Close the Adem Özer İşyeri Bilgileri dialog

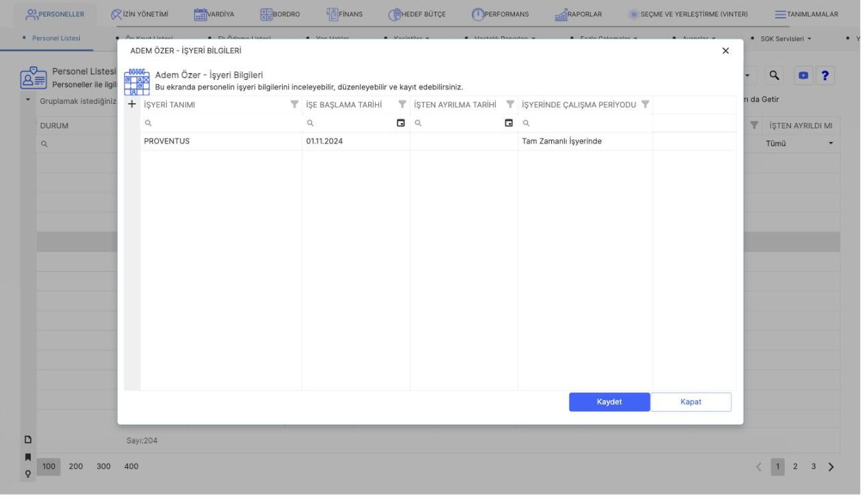click(x=725, y=51)
